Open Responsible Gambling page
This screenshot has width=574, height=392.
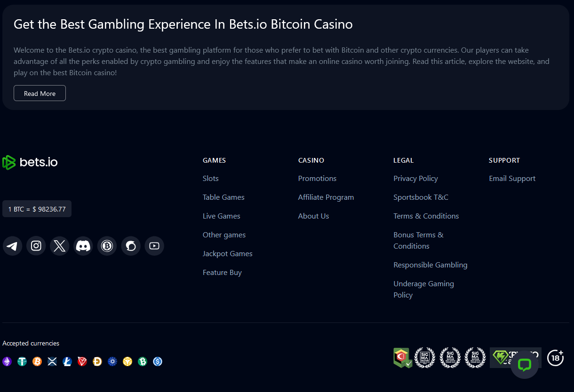pos(430,265)
